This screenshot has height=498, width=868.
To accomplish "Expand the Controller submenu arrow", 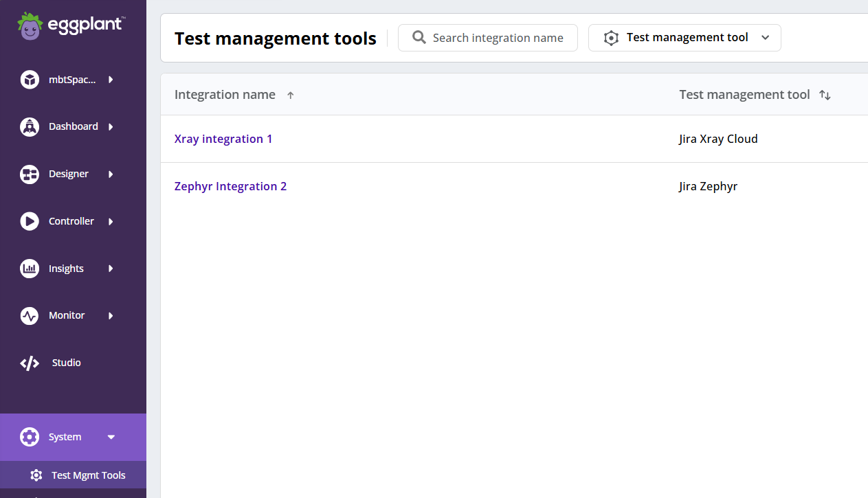I will pos(111,221).
